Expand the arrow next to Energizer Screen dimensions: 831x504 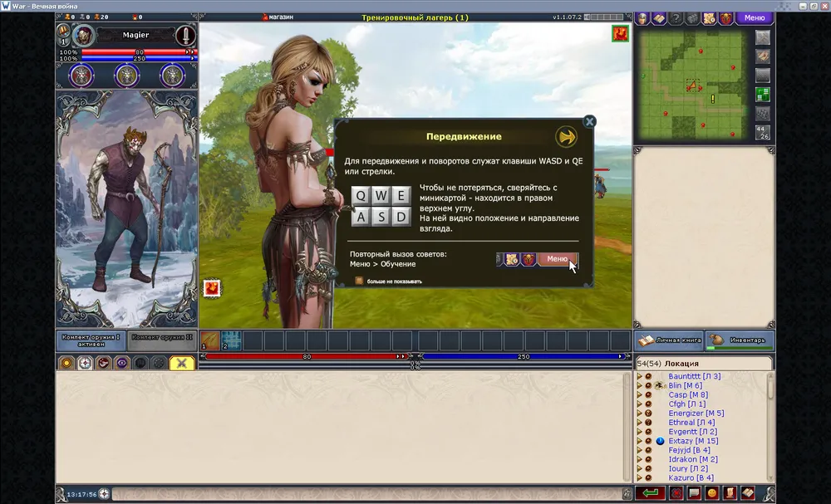click(x=639, y=413)
